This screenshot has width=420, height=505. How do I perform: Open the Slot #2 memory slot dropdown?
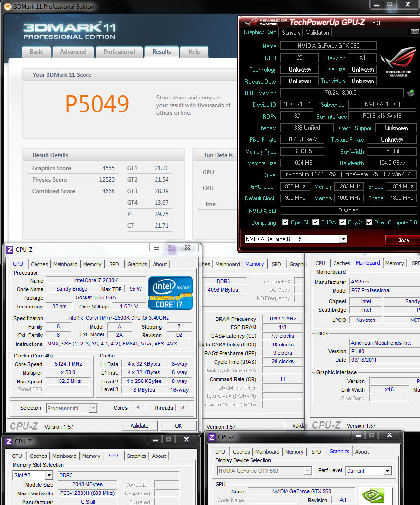pos(49,475)
